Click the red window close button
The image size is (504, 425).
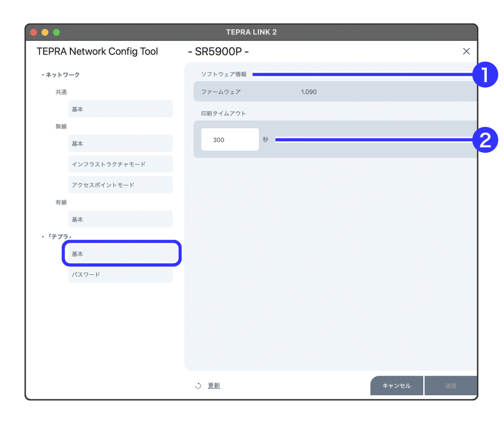coord(34,32)
